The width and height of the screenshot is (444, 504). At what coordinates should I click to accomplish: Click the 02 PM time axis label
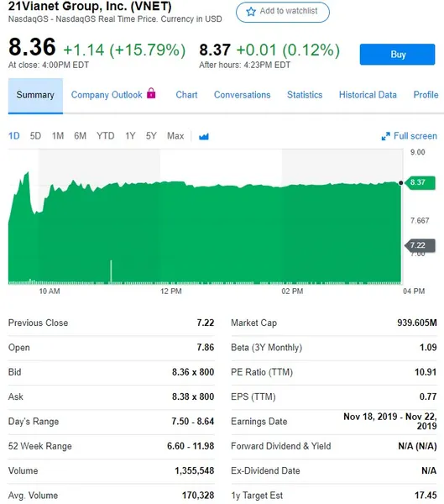[x=292, y=291]
